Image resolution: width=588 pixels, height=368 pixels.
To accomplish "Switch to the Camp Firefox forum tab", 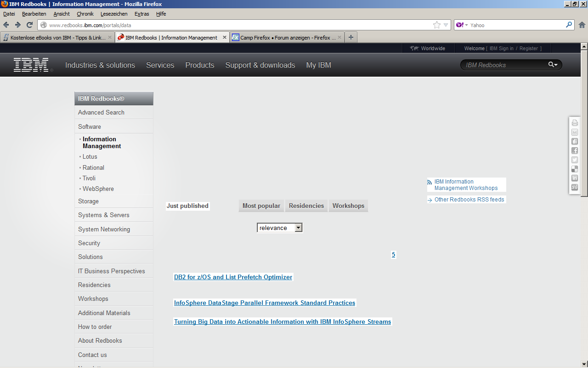I will (287, 38).
